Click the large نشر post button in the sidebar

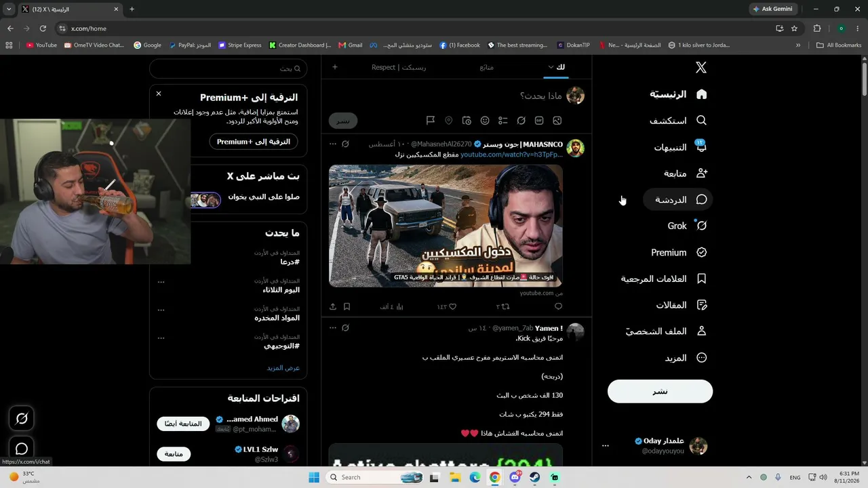660,391
